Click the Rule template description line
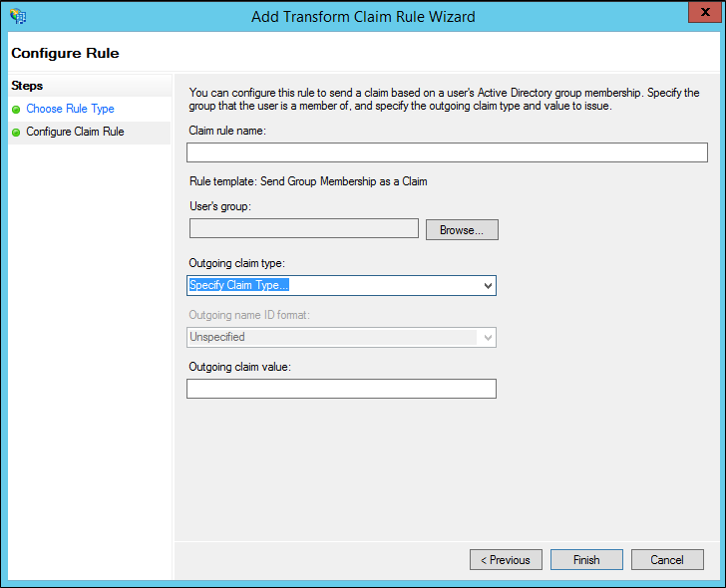The width and height of the screenshot is (726, 588). click(308, 181)
